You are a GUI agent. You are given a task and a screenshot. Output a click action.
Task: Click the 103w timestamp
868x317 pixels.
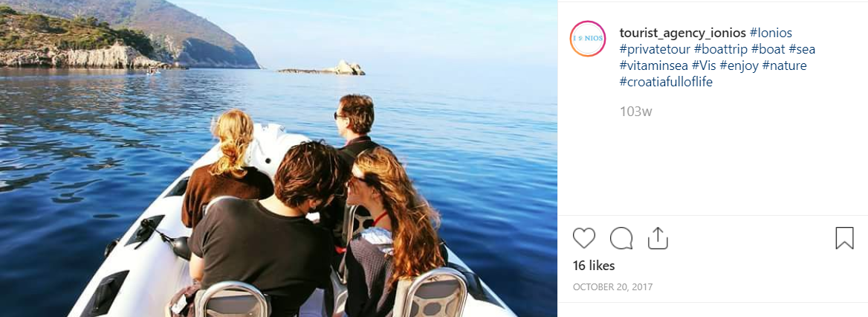point(636,112)
